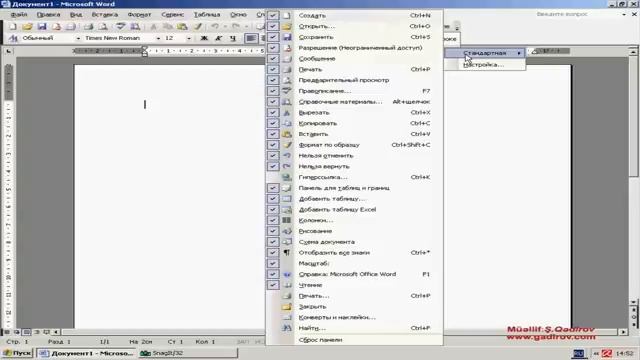Image resolution: width=640 pixels, height=360 pixels.
Task: Click the Колонки icon in list
Action: coord(287,220)
